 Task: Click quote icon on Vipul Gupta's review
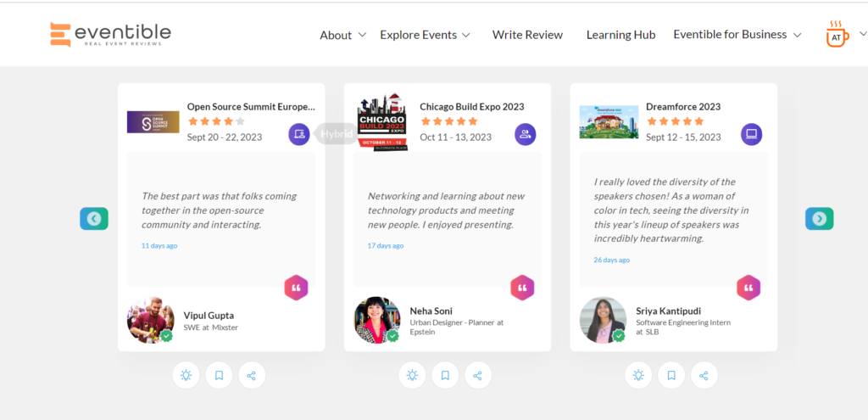(296, 288)
